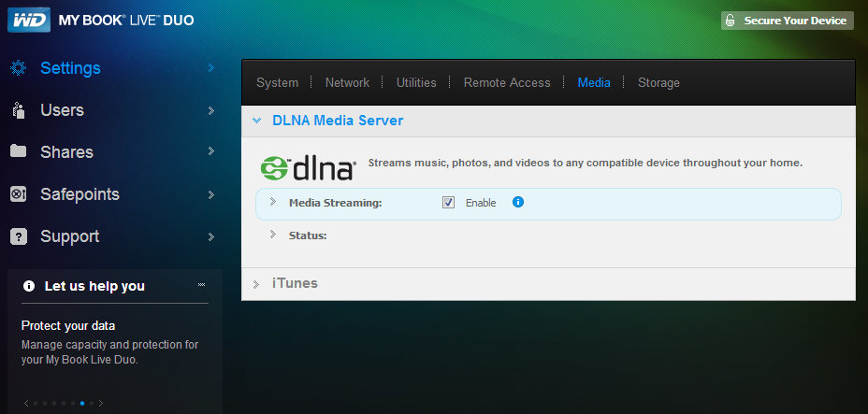Expand the Media Streaming row arrow
The image size is (868, 414).
[273, 201]
